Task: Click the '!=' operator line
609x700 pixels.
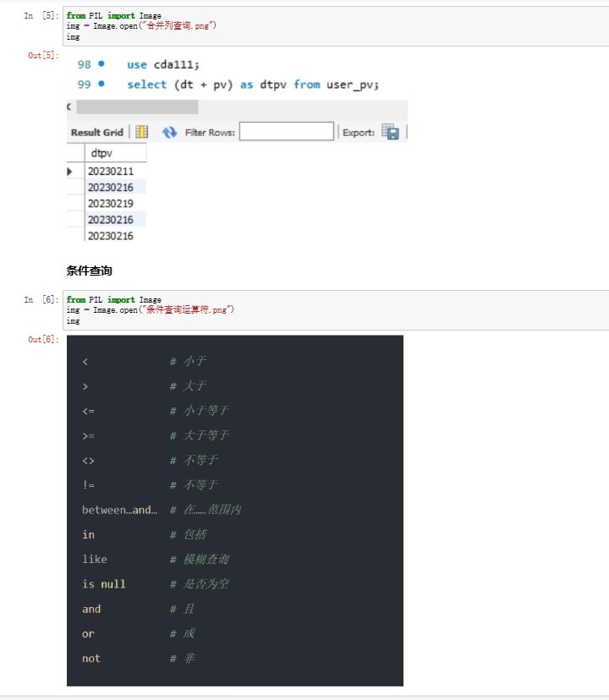Action: (88, 484)
